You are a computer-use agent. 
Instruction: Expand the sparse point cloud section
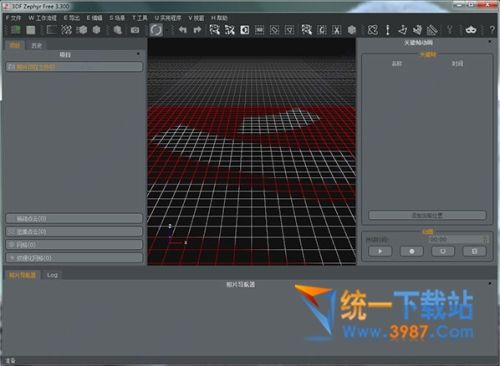pyautogui.click(x=74, y=219)
